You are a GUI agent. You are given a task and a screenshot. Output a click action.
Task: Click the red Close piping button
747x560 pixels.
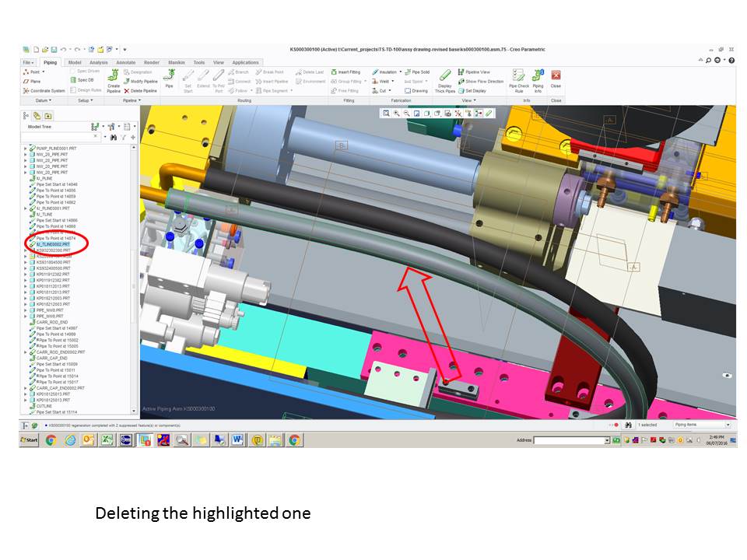click(x=556, y=79)
